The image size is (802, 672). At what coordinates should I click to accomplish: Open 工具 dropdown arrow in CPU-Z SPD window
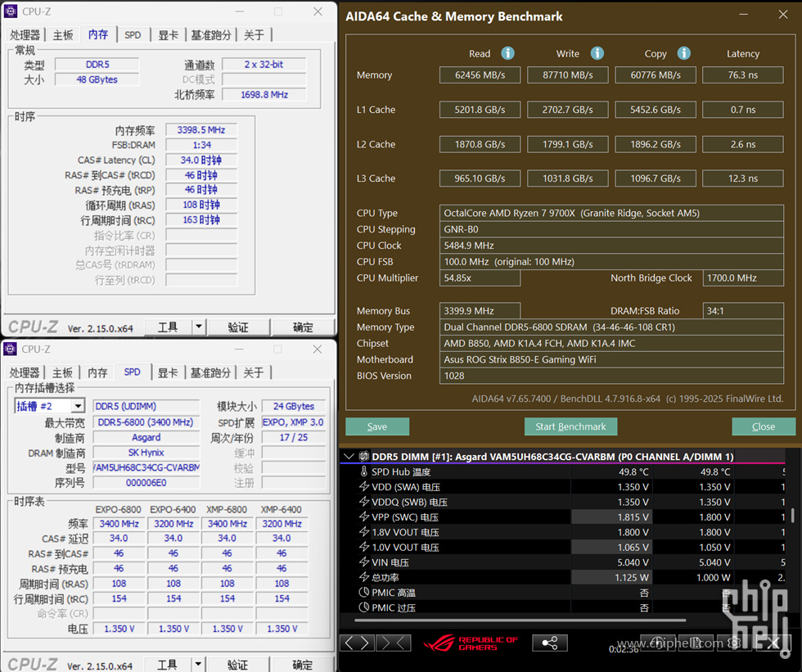pyautogui.click(x=198, y=665)
